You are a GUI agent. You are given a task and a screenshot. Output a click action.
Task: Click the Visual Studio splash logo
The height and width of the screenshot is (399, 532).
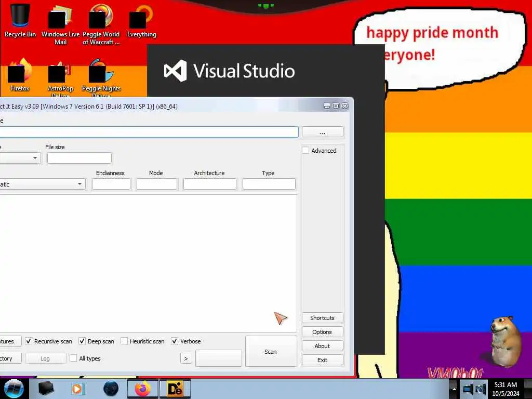pos(229,71)
